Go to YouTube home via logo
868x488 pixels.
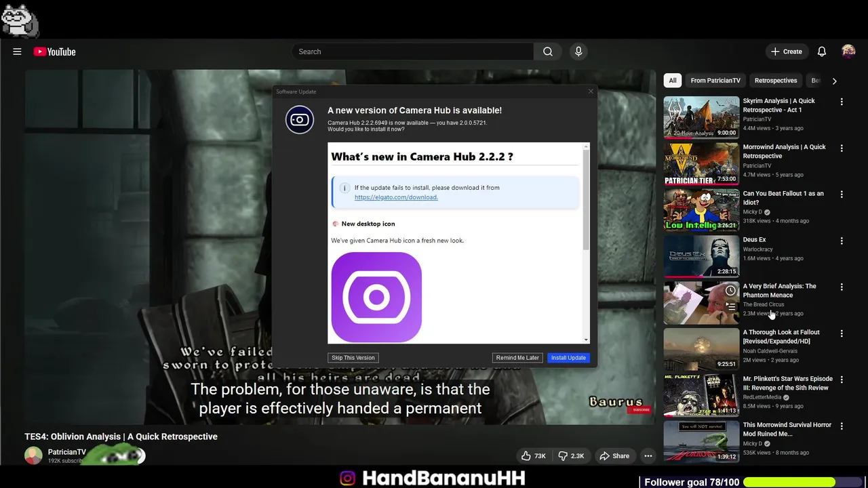(x=54, y=52)
